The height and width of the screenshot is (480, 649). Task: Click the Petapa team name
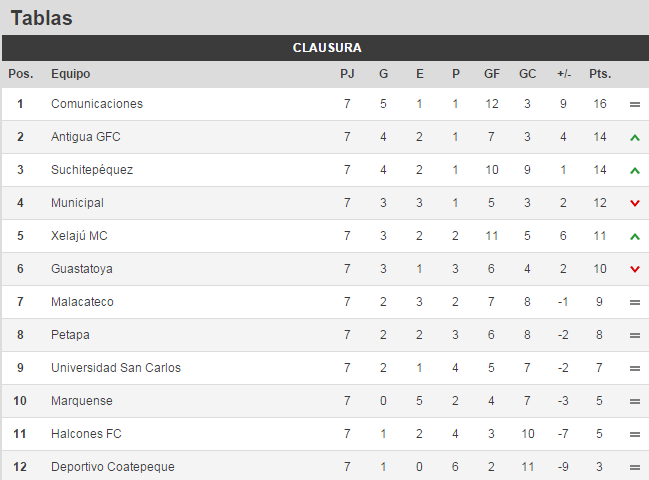click(70, 335)
